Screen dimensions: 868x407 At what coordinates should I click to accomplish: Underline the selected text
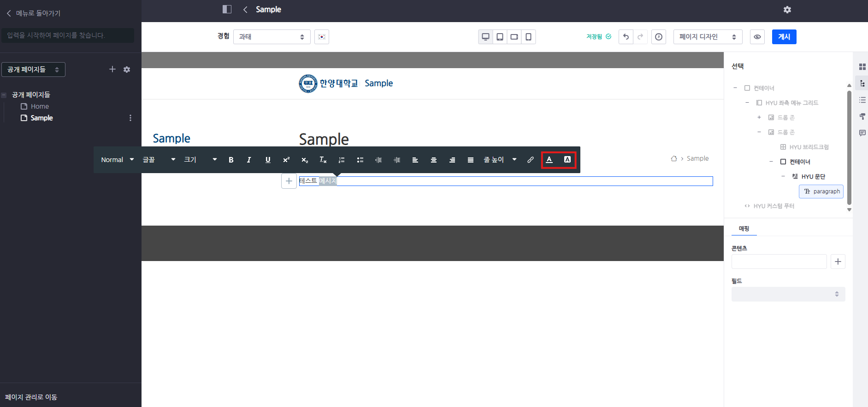(x=268, y=160)
